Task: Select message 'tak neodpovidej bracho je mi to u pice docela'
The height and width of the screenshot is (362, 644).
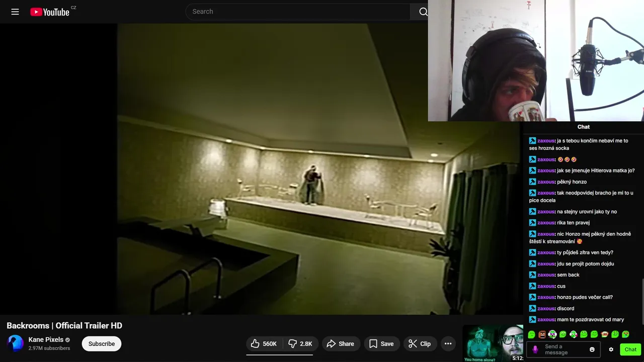Action: pos(581,197)
